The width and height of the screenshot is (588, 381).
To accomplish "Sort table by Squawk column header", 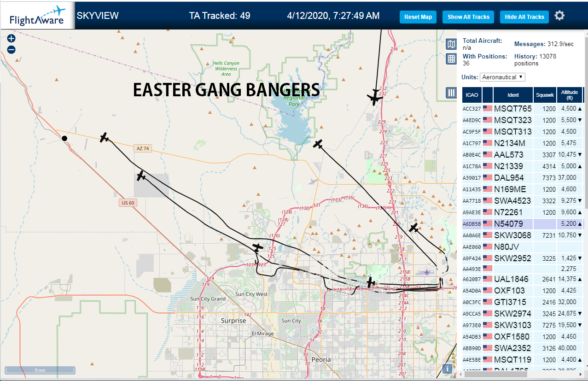I will 545,95.
